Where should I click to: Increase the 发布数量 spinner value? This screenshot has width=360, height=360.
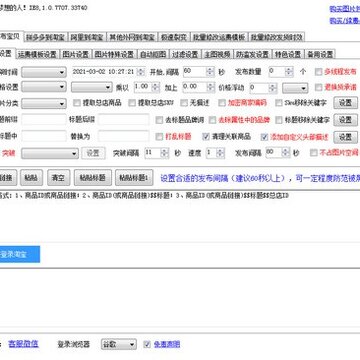[289, 69]
